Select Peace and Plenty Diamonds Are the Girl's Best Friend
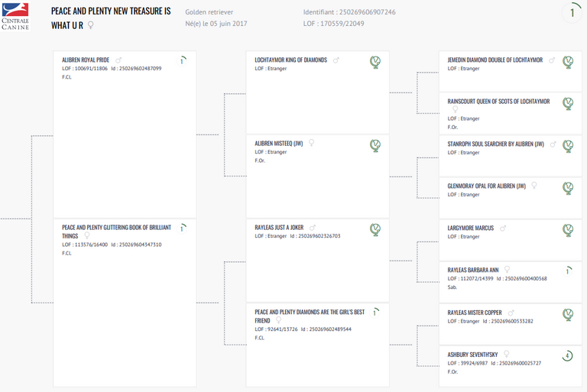The height and width of the screenshot is (392, 587). tap(309, 316)
